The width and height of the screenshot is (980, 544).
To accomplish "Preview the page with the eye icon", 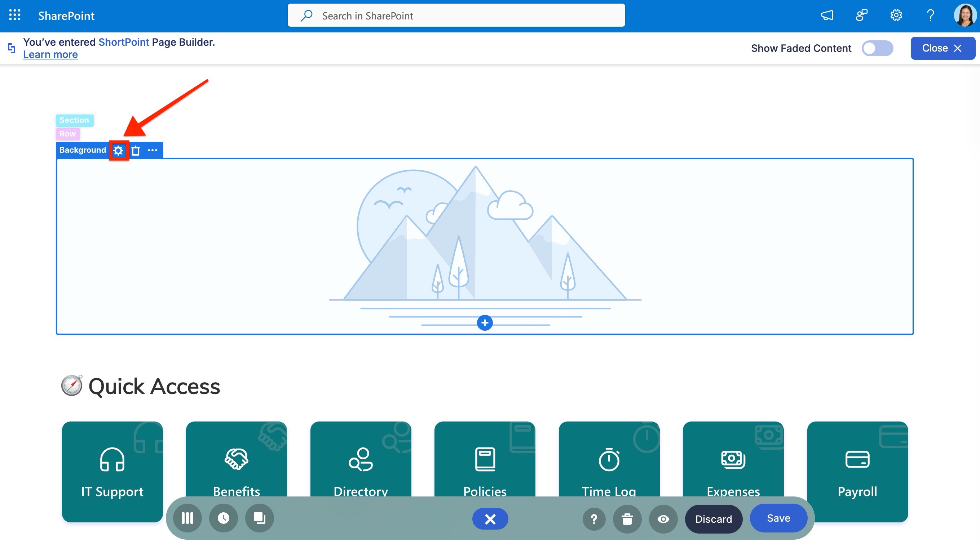I will click(x=663, y=518).
